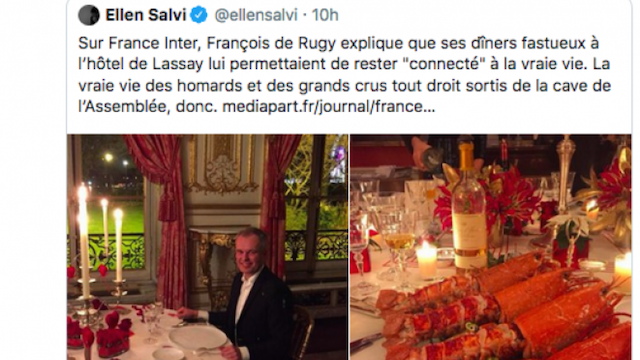
Task: Follow the mediapart.fr/journal/france link
Action: click(x=329, y=107)
